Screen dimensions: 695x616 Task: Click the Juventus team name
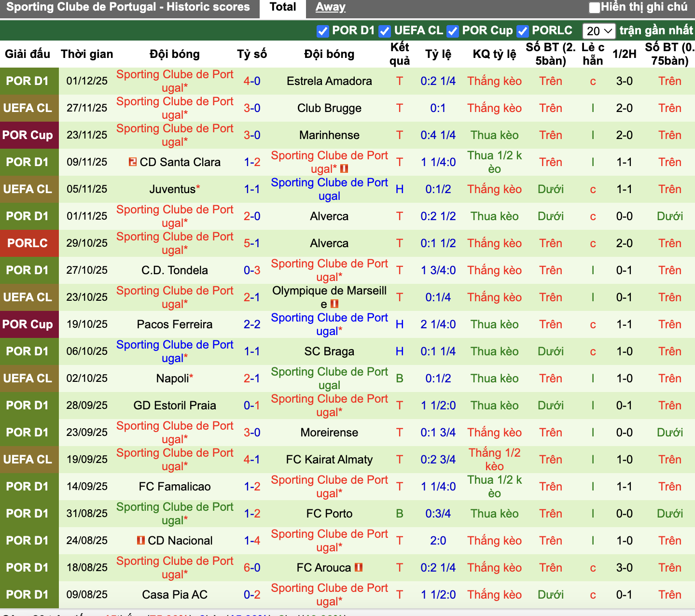pyautogui.click(x=172, y=189)
